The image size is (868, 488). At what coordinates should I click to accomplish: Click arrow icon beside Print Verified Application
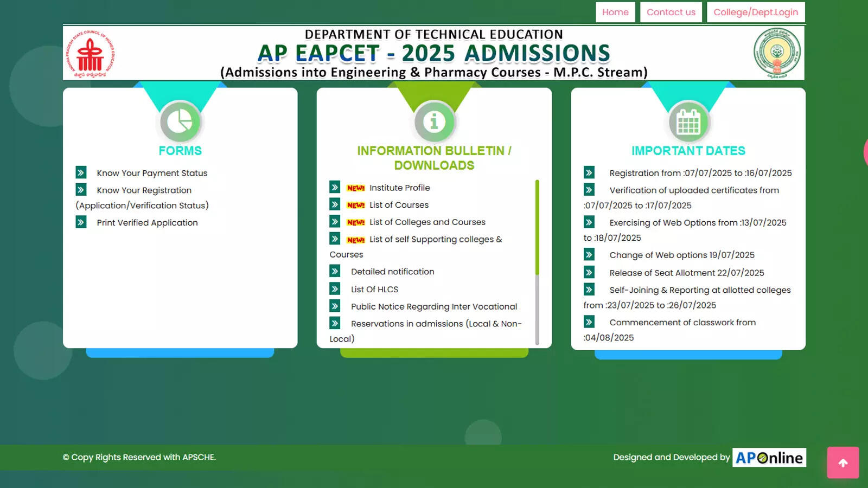tap(81, 222)
